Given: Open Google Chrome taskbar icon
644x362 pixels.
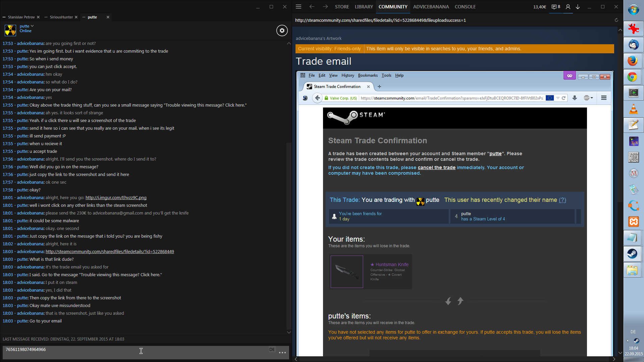Looking at the screenshot, I should (x=633, y=77).
